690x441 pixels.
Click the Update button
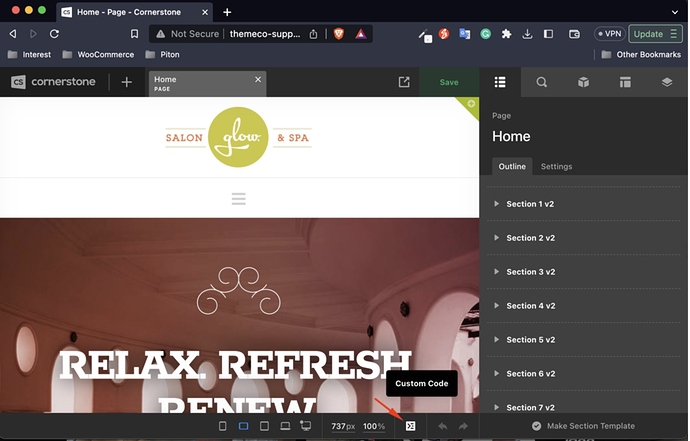[655, 34]
